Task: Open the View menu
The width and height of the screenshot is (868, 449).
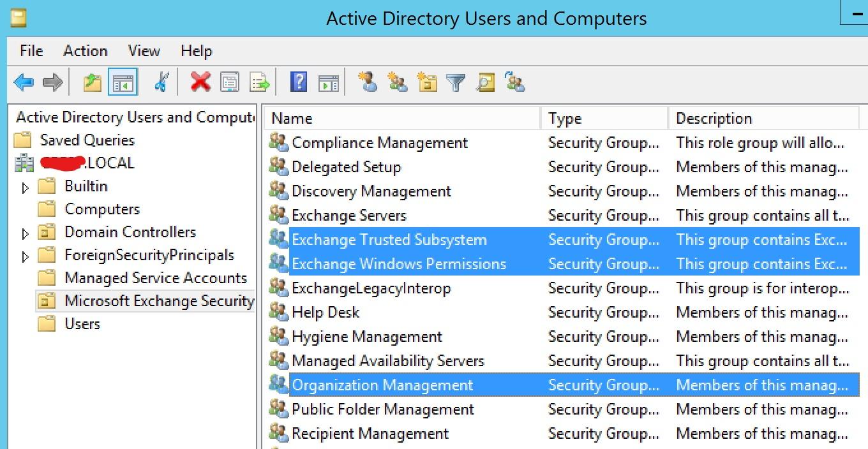Action: (x=143, y=50)
